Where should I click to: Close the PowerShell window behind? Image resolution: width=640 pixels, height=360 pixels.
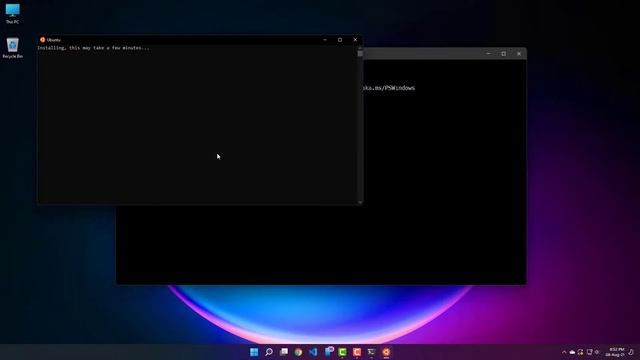pyautogui.click(x=519, y=53)
